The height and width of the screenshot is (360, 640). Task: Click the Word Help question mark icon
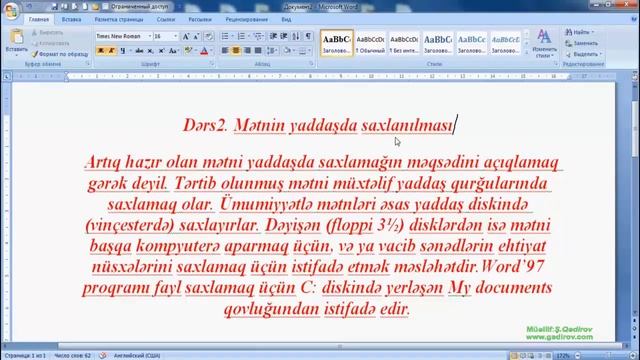pyautogui.click(x=633, y=19)
